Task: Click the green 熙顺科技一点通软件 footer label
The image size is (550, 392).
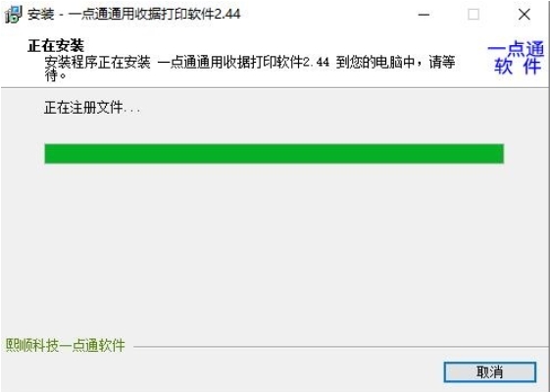Action: [x=66, y=345]
